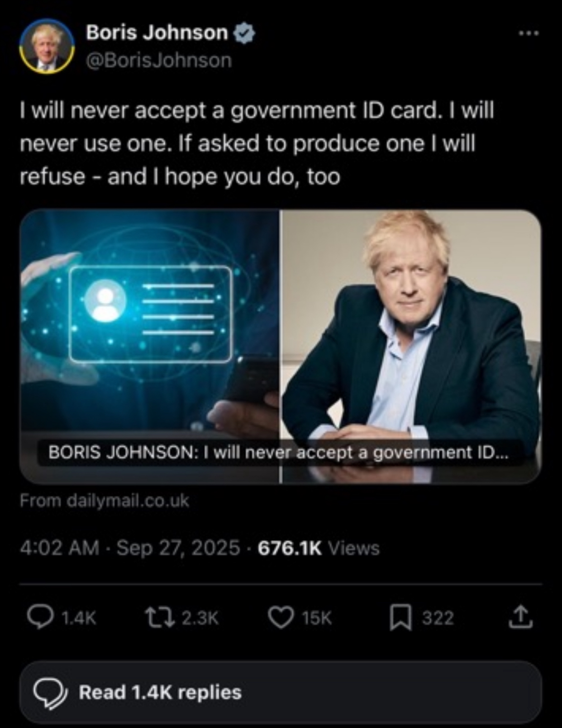Viewport: 562px width, 728px height.
Task: Bookmark the post with the bookmark icon
Action: point(401,618)
